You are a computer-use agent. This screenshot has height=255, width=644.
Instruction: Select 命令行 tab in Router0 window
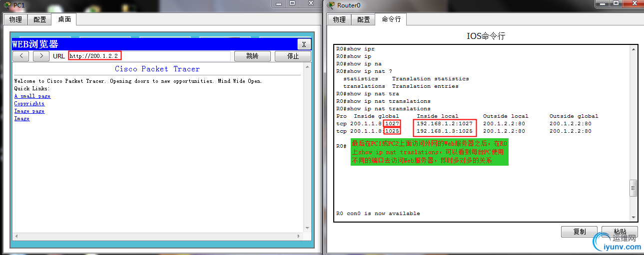pos(392,19)
